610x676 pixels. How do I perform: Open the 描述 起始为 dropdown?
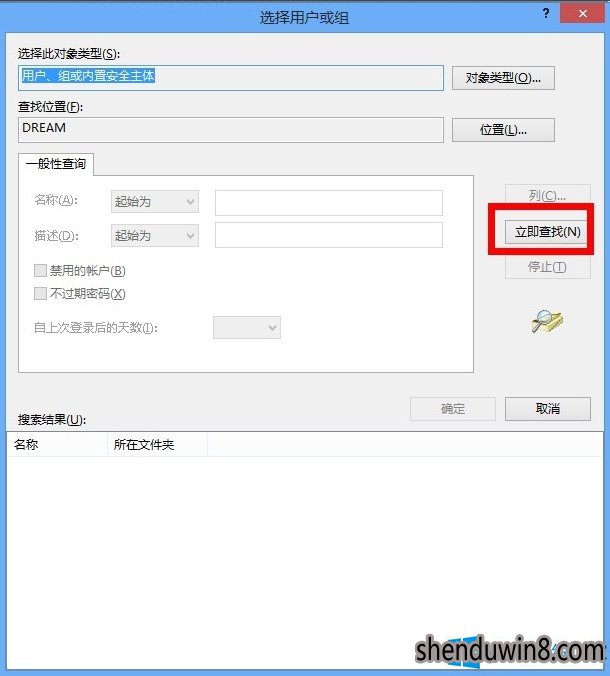pos(155,236)
